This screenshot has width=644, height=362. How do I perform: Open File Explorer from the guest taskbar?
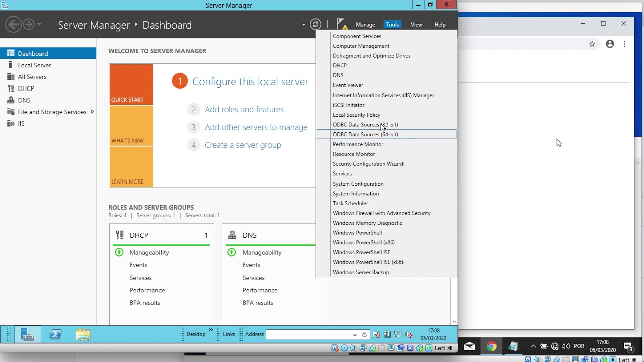pos(84,334)
